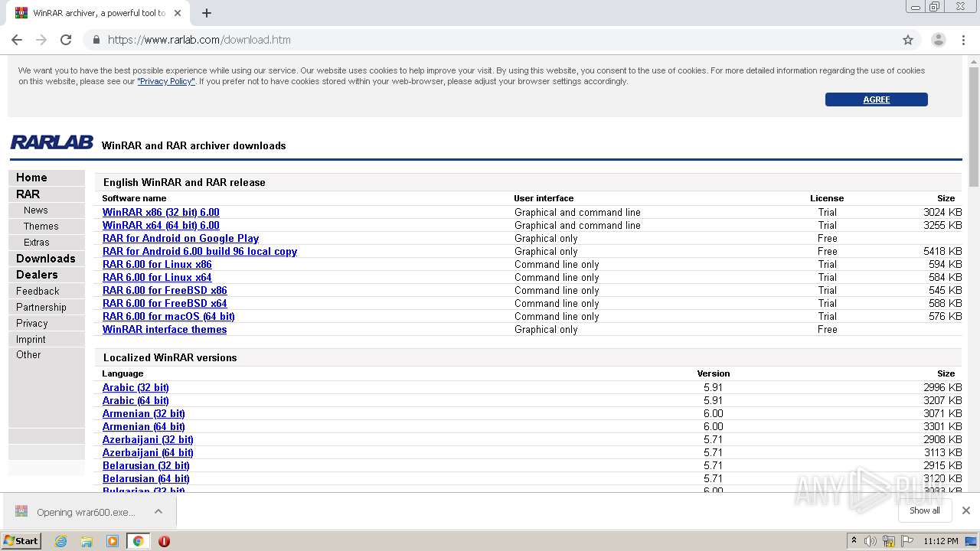Image resolution: width=980 pixels, height=551 pixels.
Task: Click the network tray icon
Action: coord(889,541)
